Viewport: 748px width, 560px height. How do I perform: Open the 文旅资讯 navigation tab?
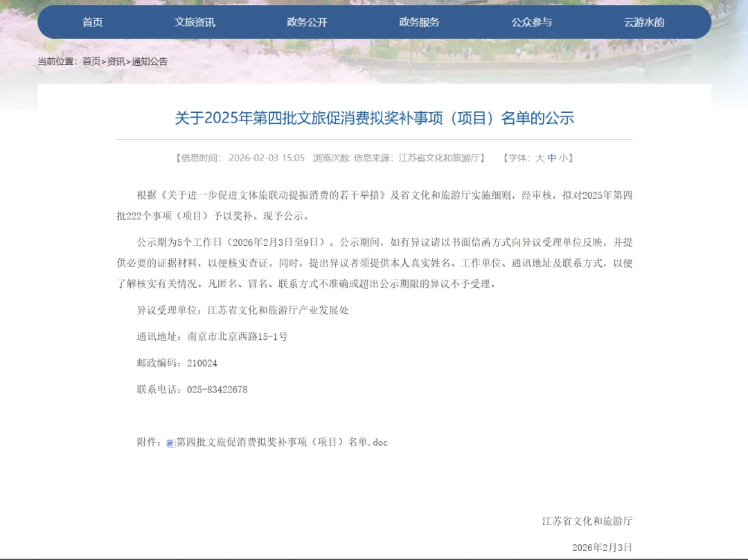[195, 22]
